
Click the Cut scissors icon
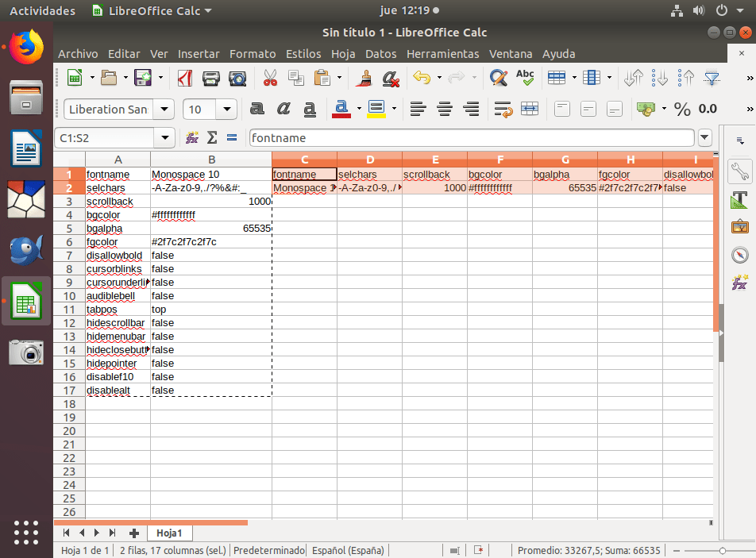coord(270,78)
